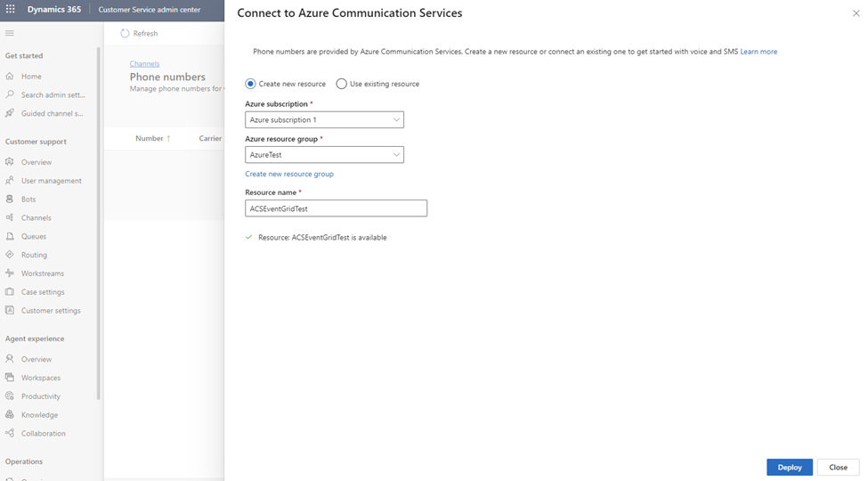Screen dimensions: 868x481
Task: Select the Use existing resource option
Action: click(x=342, y=84)
